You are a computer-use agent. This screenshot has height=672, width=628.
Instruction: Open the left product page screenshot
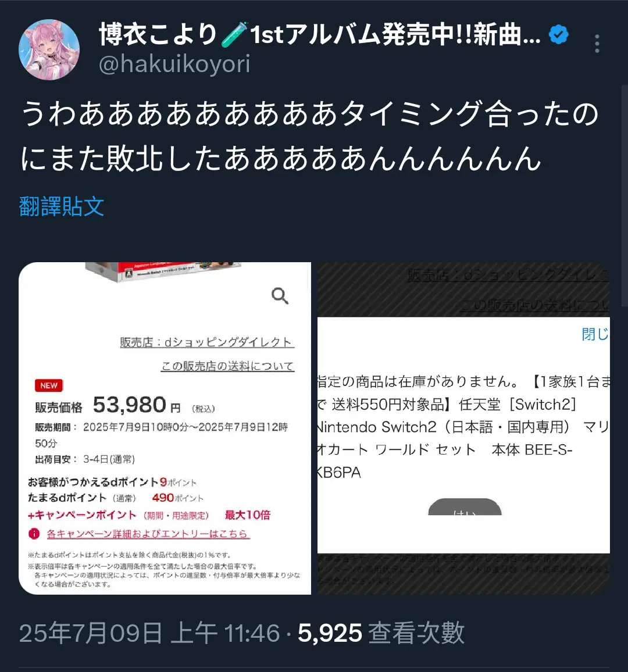(x=165, y=428)
